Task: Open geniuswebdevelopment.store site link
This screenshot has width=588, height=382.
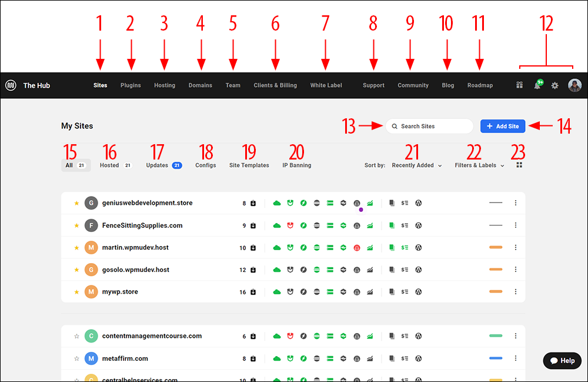Action: (x=147, y=203)
